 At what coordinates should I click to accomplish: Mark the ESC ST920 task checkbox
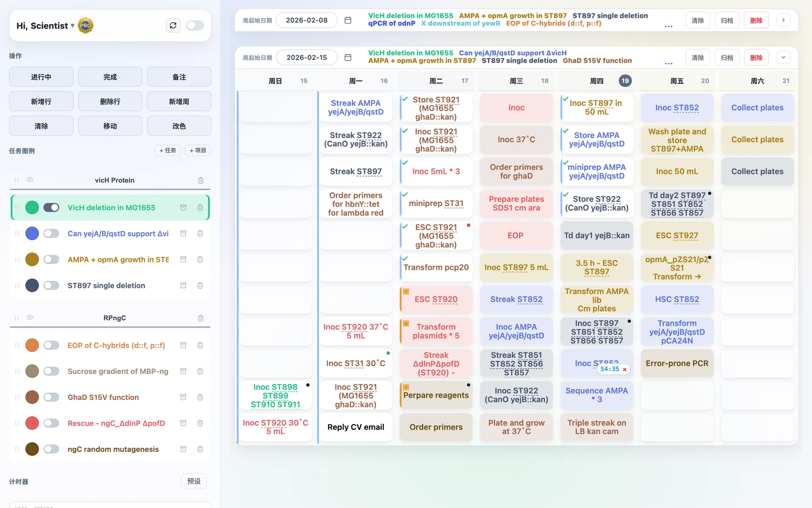406,291
